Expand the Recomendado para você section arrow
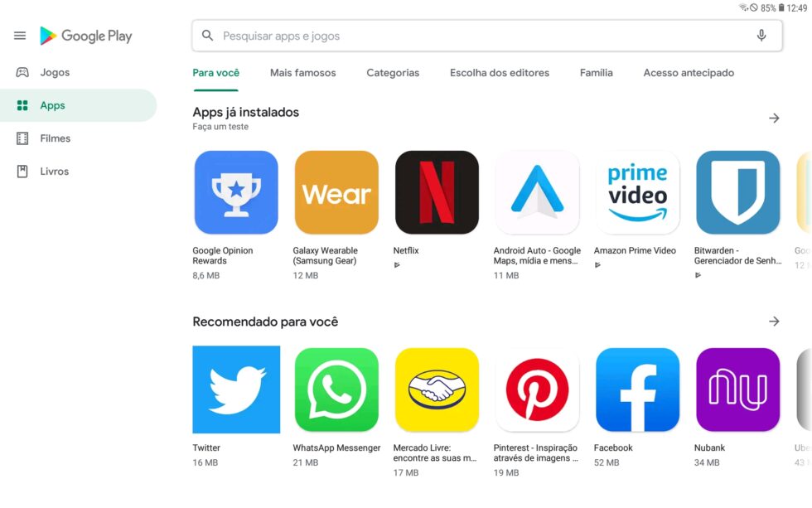 click(774, 321)
